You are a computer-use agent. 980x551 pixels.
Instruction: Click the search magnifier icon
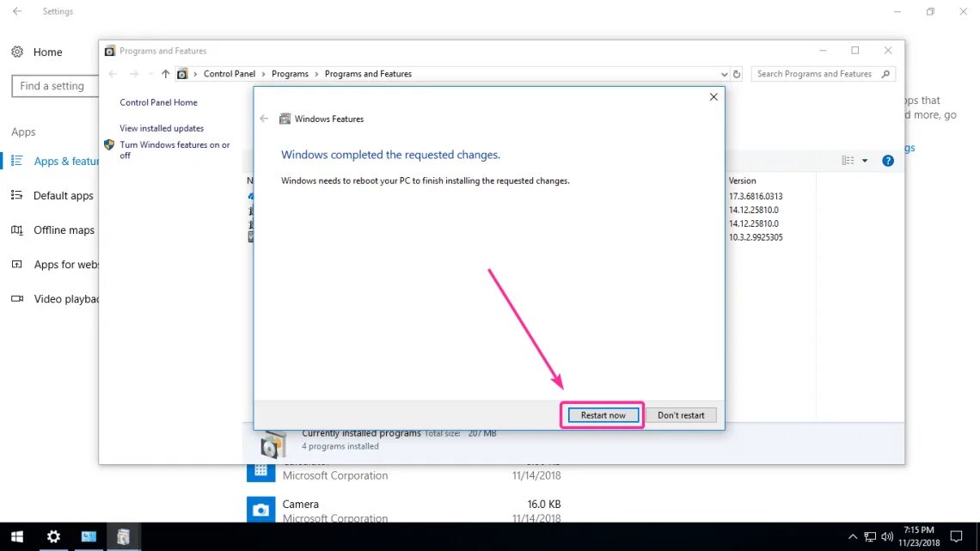tap(885, 74)
